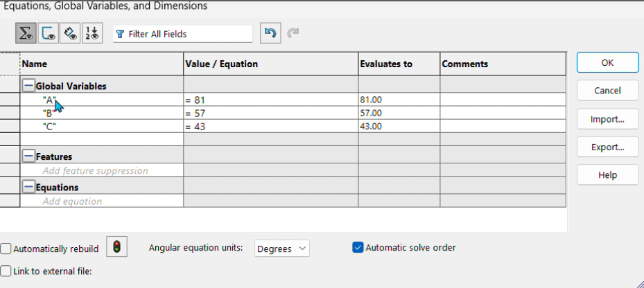Disable Automatic solve order checkbox
Viewport: 644px width, 288px height.
point(358,247)
